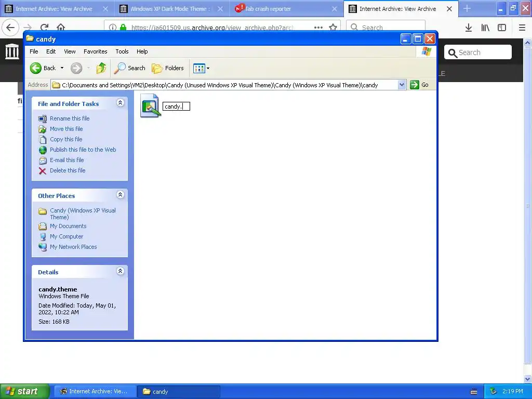Open Firefox hamburger menu
The image size is (532, 399).
click(x=522, y=28)
